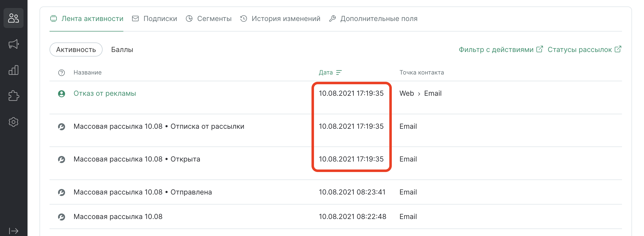The image size is (644, 236).
Task: Open the Фильтр с действиями link
Action: tap(501, 49)
